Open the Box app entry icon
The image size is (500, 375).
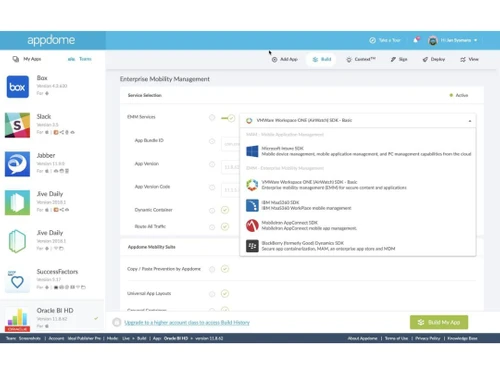pos(18,87)
